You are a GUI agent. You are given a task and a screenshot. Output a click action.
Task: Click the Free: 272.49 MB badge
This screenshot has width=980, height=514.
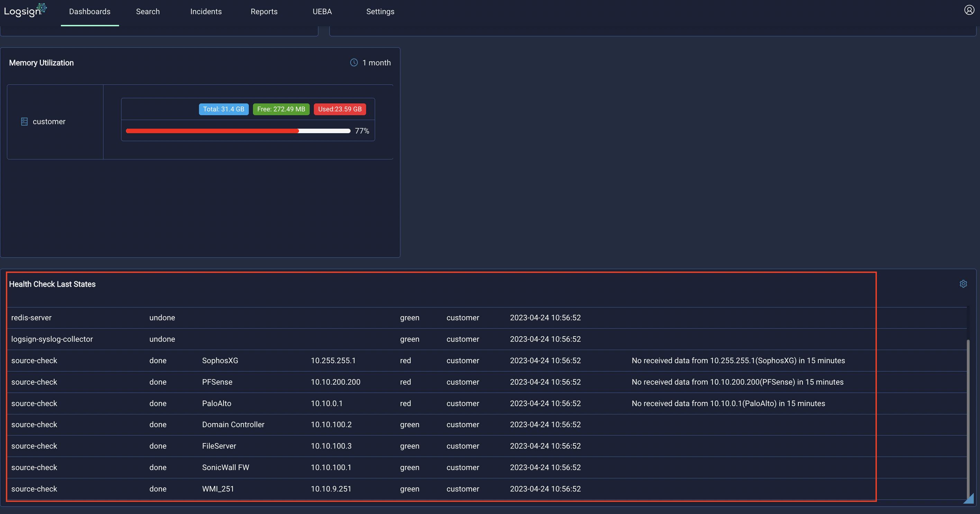point(281,109)
